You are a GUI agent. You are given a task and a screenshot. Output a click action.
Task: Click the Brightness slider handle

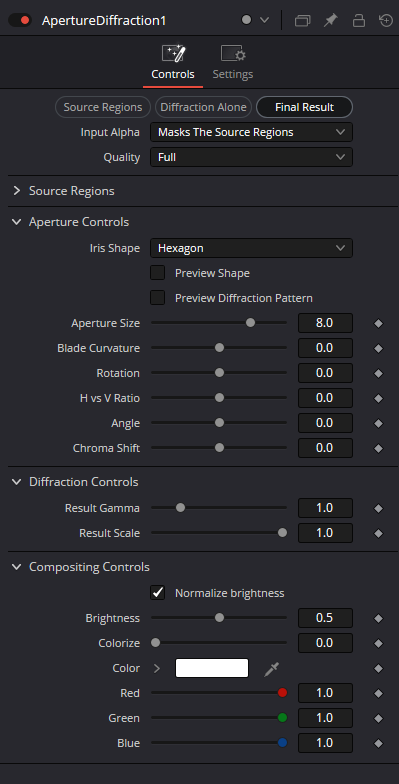pos(219,618)
